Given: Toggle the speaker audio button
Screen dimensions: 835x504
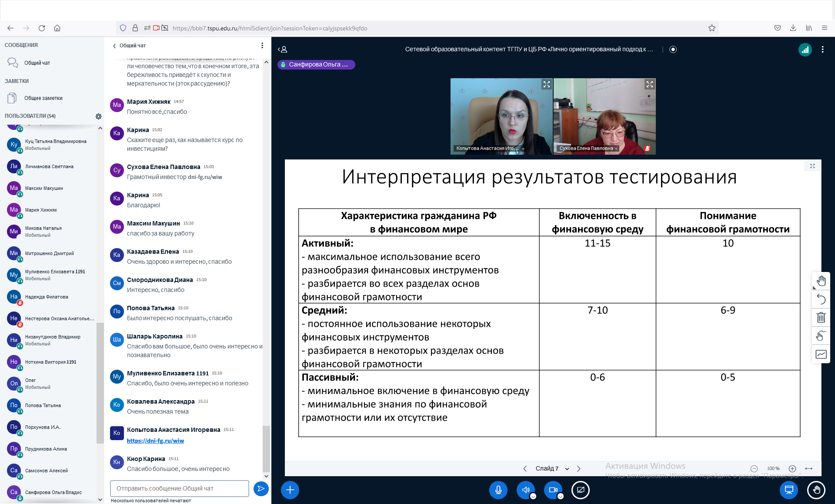Looking at the screenshot, I should coord(525,490).
